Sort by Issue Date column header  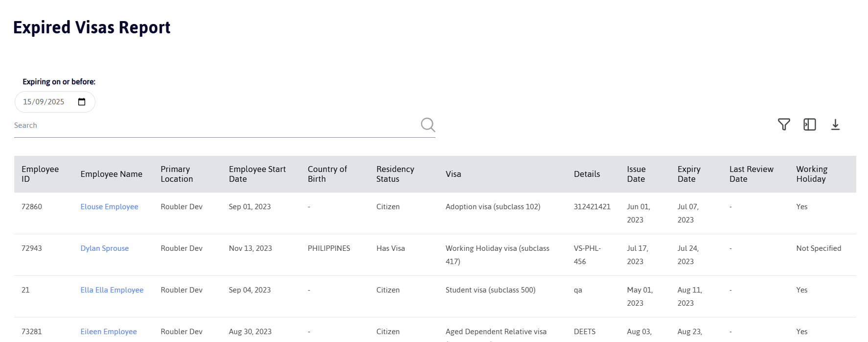(x=637, y=174)
